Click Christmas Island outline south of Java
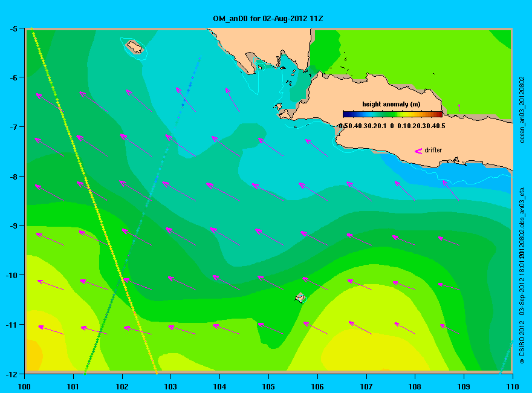Viewport: 532px width, 393px height. (300, 297)
